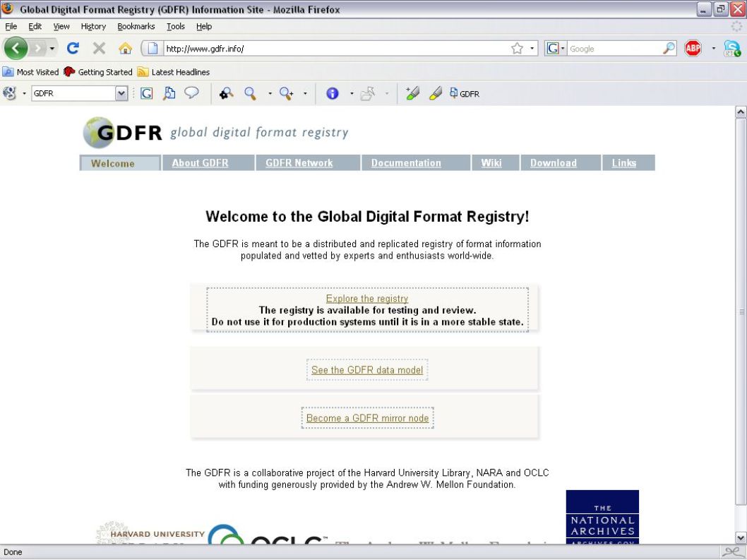Bookmark this page with the star
747x560 pixels.
pyautogui.click(x=517, y=48)
